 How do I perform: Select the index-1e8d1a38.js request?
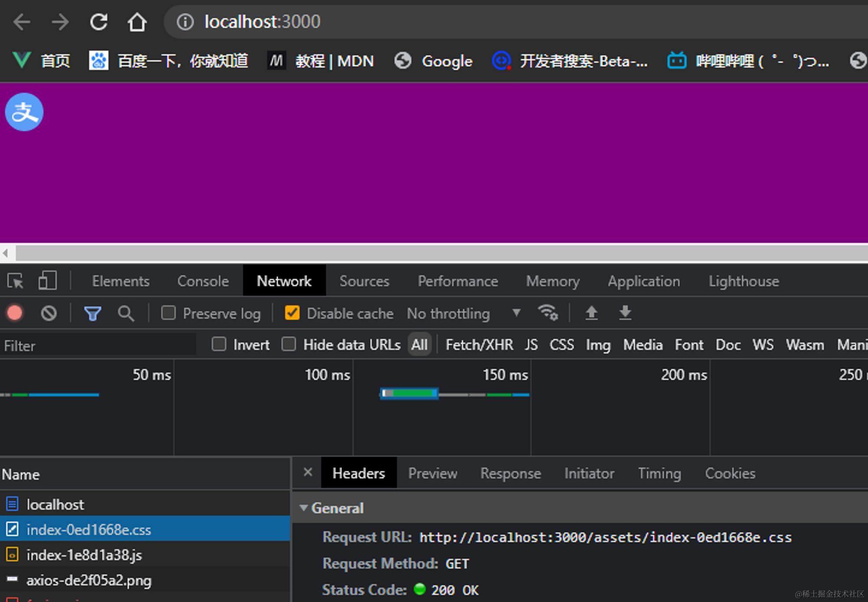(x=84, y=555)
